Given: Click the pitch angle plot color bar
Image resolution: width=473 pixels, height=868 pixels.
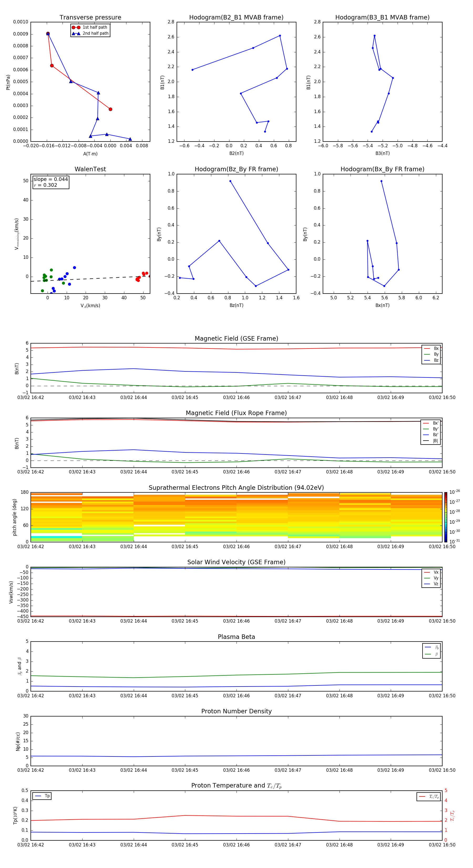Looking at the screenshot, I should click(x=445, y=517).
